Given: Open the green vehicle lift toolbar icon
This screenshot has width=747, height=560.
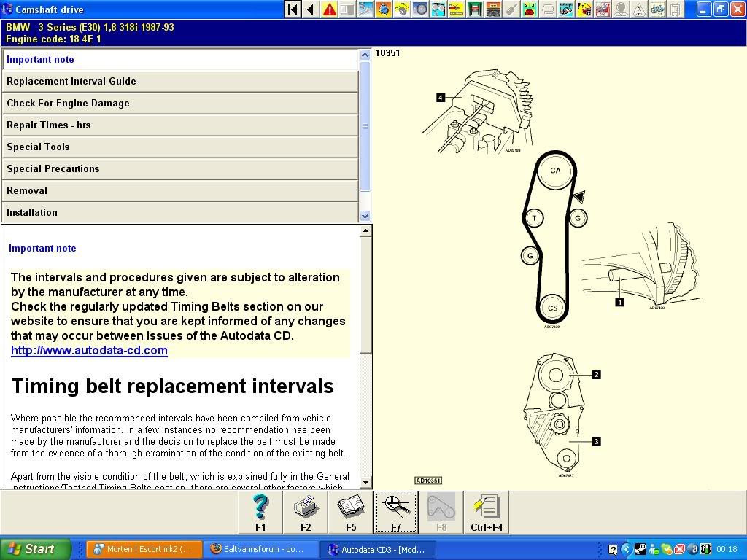Looking at the screenshot, I should point(475,9).
